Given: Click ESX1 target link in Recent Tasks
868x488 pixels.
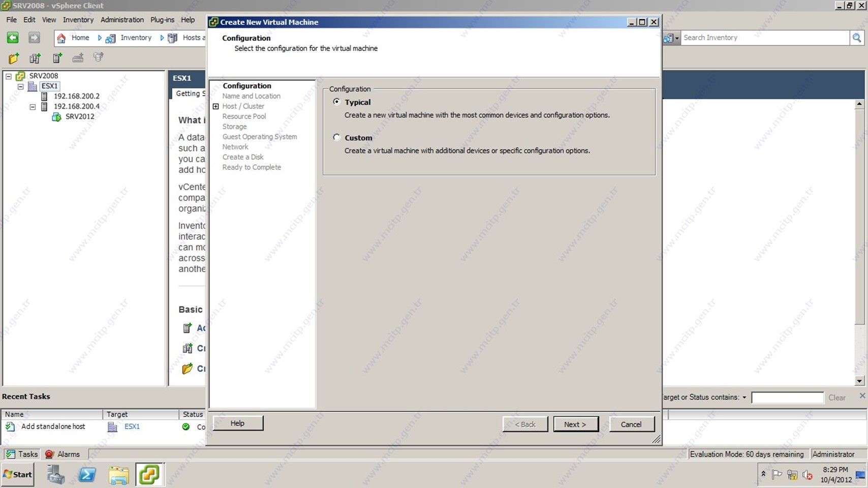Looking at the screenshot, I should 132,426.
